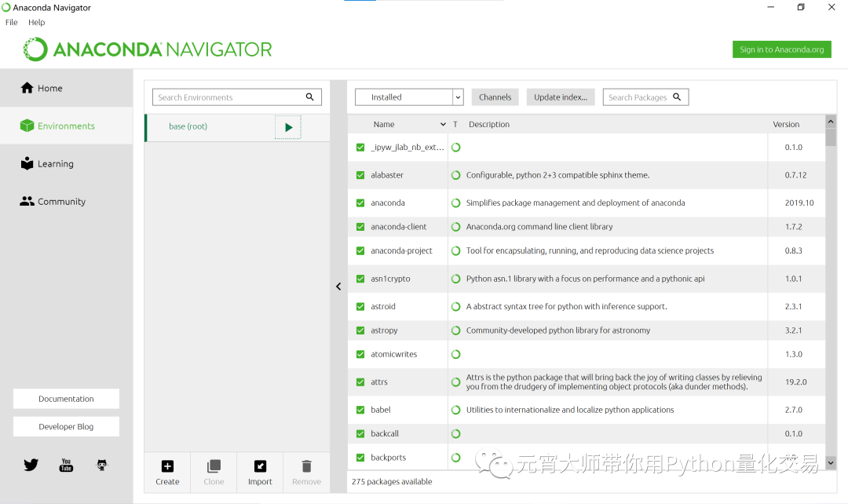Click version 2019.10 of anaconda
Image resolution: width=848 pixels, height=504 pixels.
click(799, 203)
